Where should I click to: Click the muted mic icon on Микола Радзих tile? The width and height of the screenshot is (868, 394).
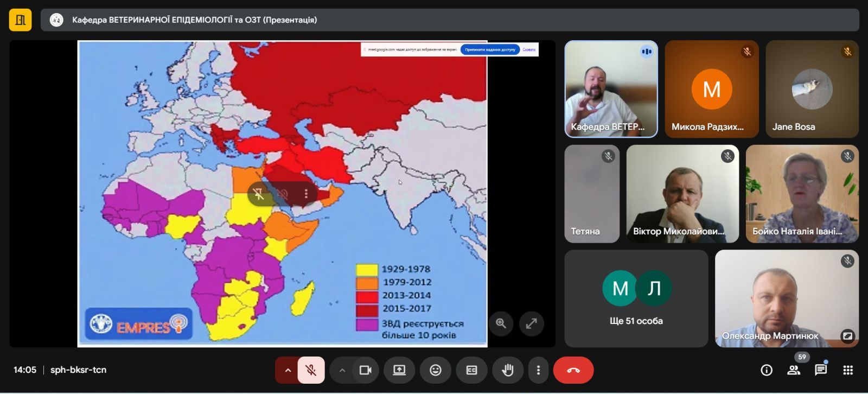(747, 52)
